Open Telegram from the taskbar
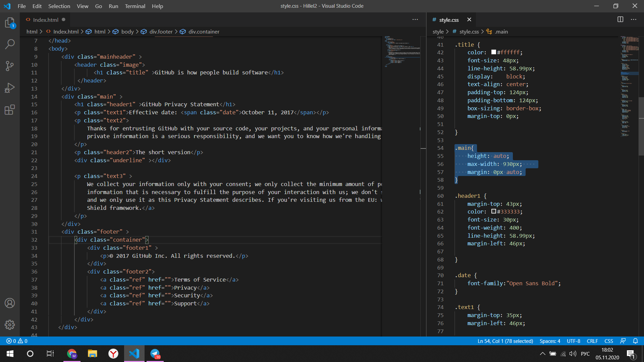Screen dimensions: 644x362 pyautogui.click(x=155, y=354)
